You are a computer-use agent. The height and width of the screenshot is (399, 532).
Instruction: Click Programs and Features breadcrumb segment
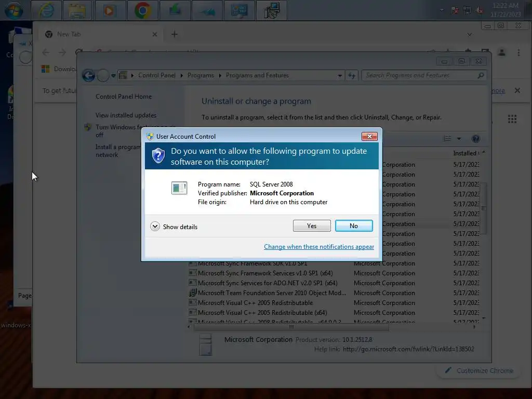[x=257, y=75]
